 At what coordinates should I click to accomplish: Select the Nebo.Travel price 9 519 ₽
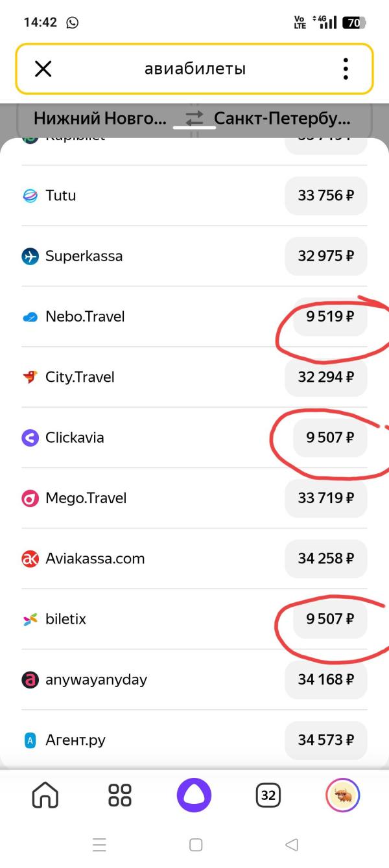[329, 317]
